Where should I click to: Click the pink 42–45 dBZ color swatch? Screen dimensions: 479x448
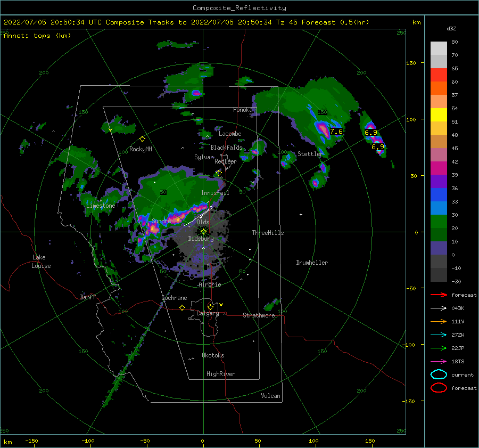(x=439, y=154)
